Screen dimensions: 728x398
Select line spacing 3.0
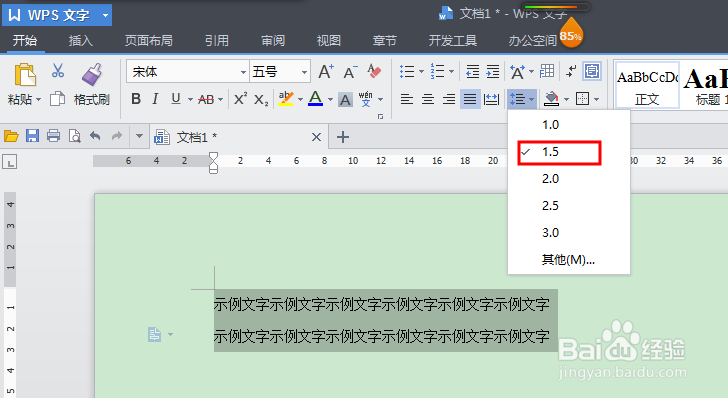pyautogui.click(x=569, y=233)
